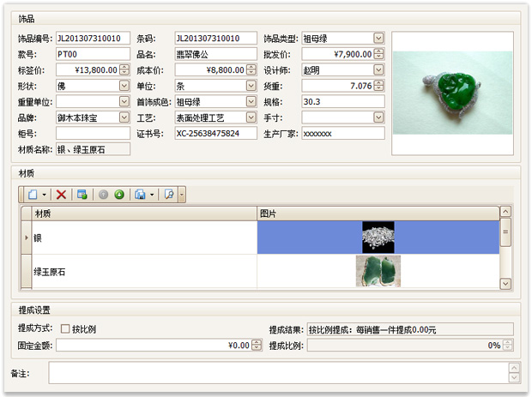The height and width of the screenshot is (397, 532).
Task: Move row up with gray arrow icon
Action: coord(103,195)
